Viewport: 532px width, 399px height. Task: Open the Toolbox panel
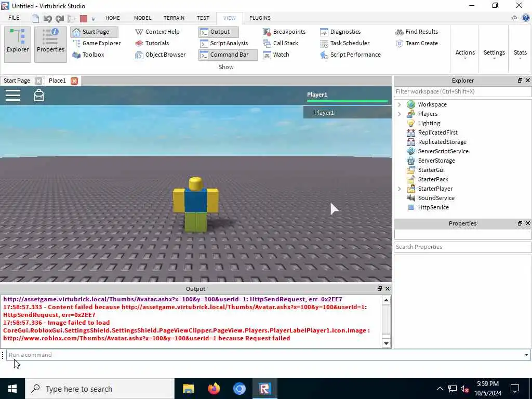(x=88, y=55)
